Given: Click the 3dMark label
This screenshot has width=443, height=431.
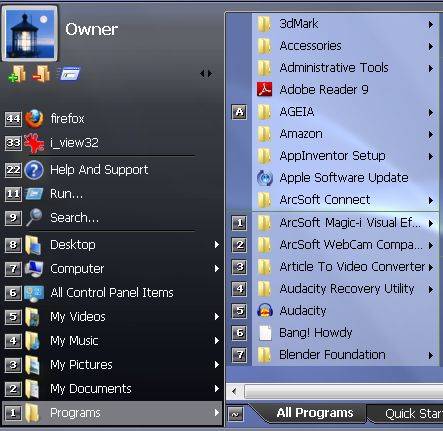Looking at the screenshot, I should (x=299, y=24).
